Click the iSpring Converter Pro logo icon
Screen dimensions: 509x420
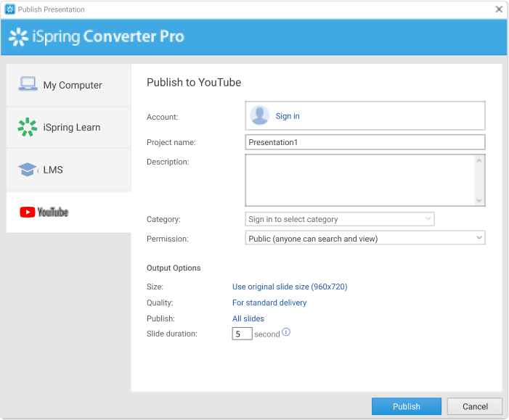(18, 37)
